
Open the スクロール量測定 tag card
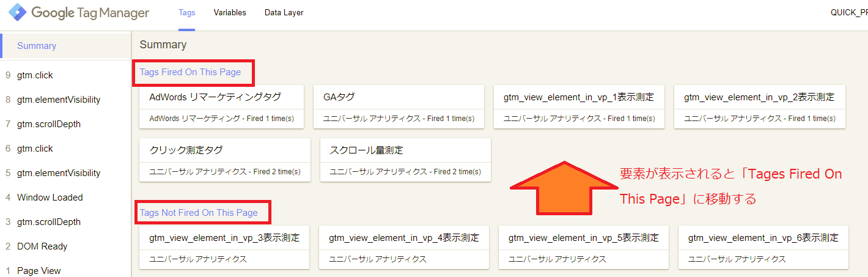click(405, 160)
